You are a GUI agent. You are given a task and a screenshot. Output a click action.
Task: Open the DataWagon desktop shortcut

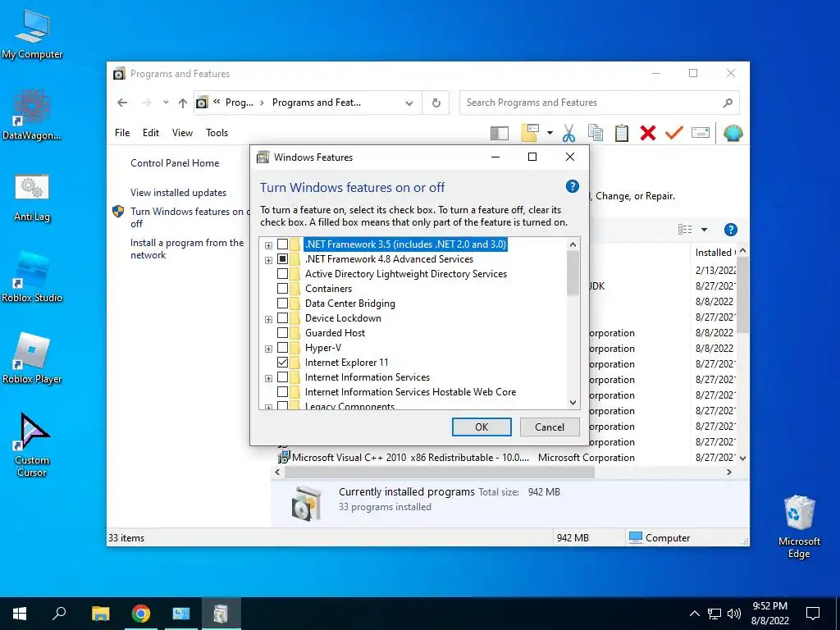click(x=32, y=115)
